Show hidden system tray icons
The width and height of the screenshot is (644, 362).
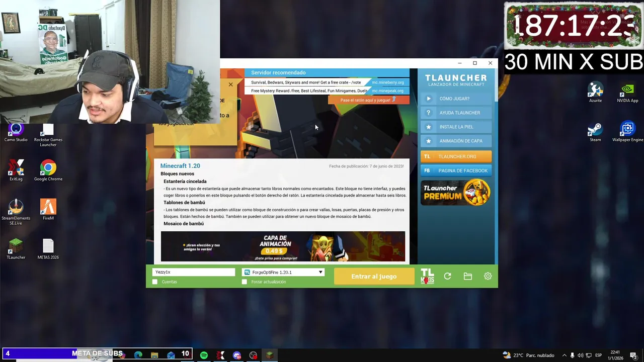[x=564, y=355]
